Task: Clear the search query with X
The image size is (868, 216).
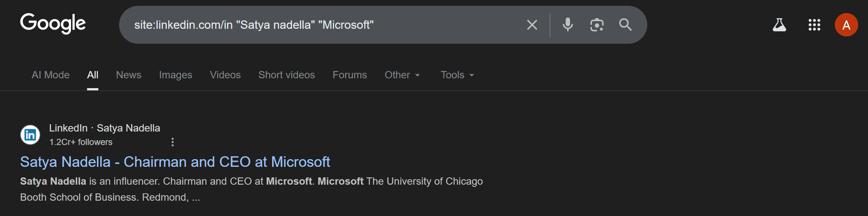Action: [x=532, y=25]
